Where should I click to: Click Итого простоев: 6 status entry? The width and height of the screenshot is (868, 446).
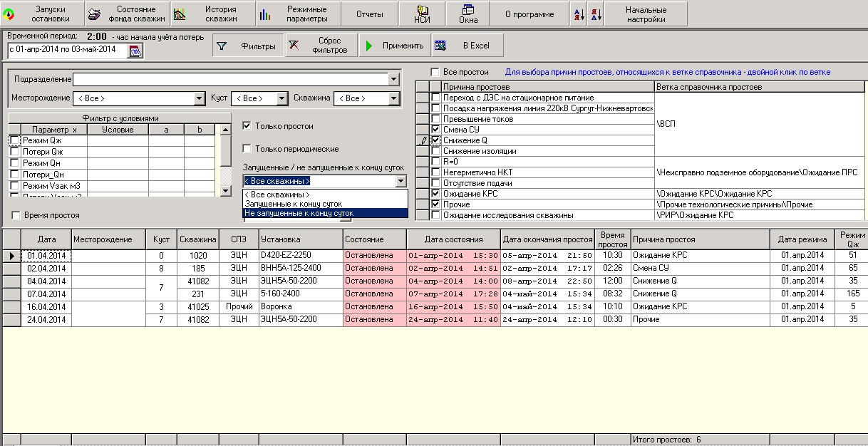click(701, 440)
